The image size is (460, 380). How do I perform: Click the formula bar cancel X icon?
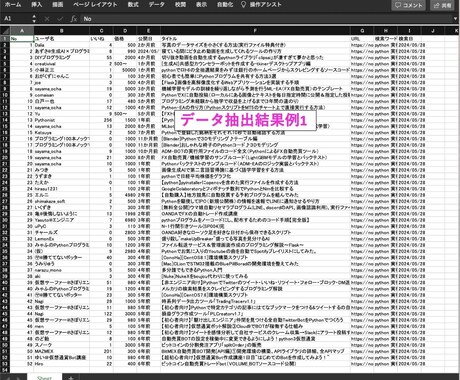pos(47,19)
